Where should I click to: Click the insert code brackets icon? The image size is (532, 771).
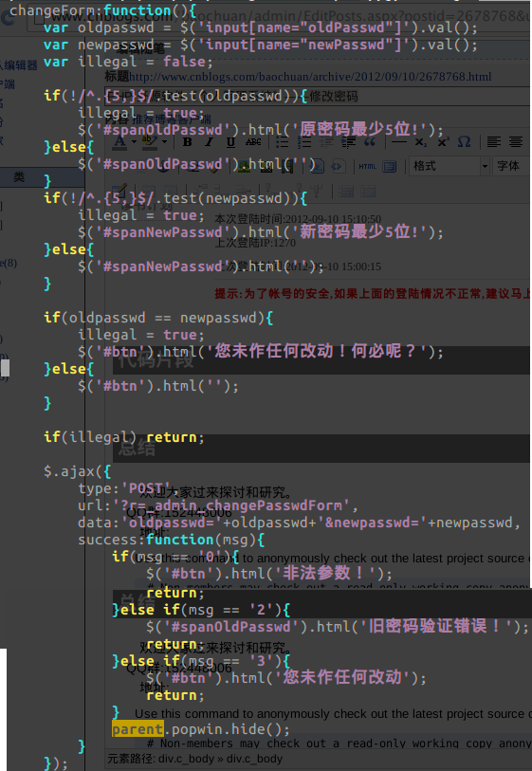click(338, 166)
